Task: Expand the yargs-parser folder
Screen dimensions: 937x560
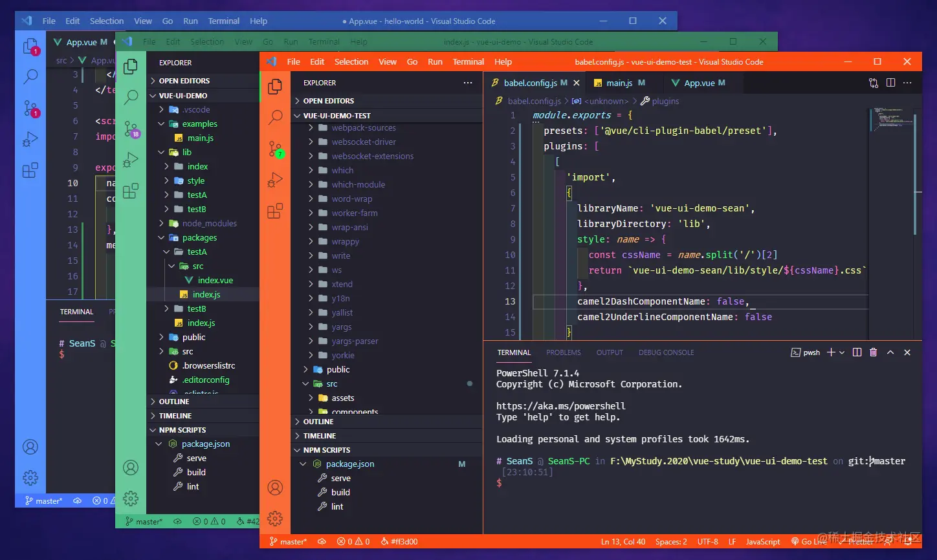Action: pos(387,341)
